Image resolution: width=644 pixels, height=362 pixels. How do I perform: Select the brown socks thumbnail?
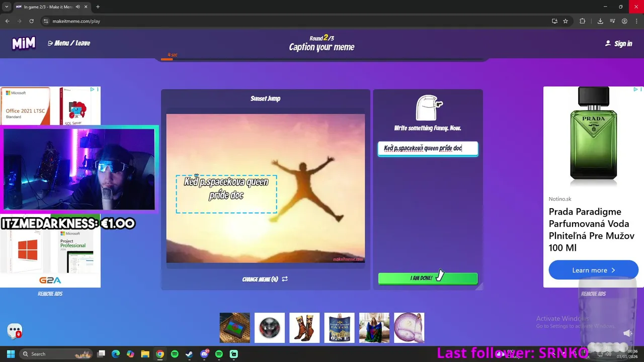click(304, 328)
